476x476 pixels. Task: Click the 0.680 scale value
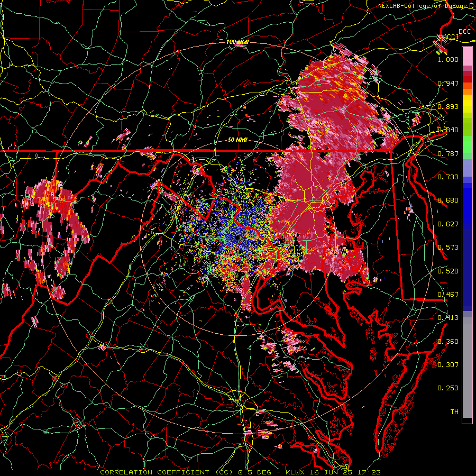(448, 200)
